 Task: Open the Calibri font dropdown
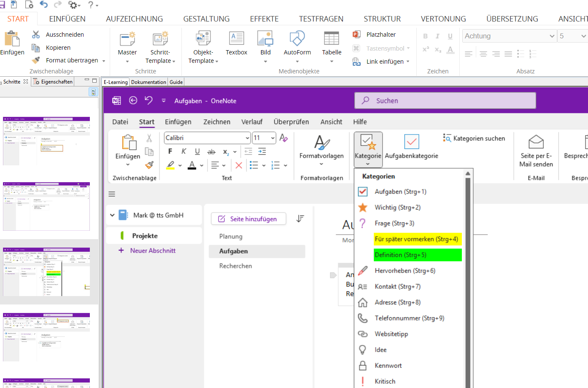(x=248, y=138)
